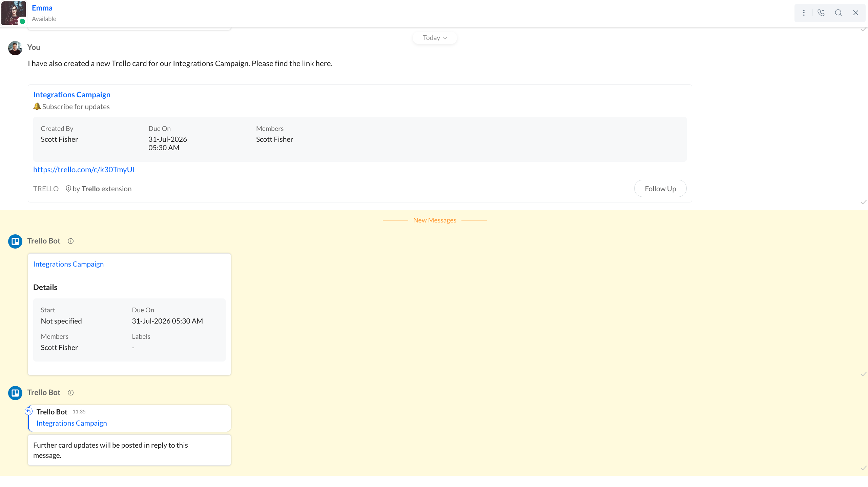Click the checkmark beside 'Further card updates' message
868x487 pixels.
pos(864,468)
